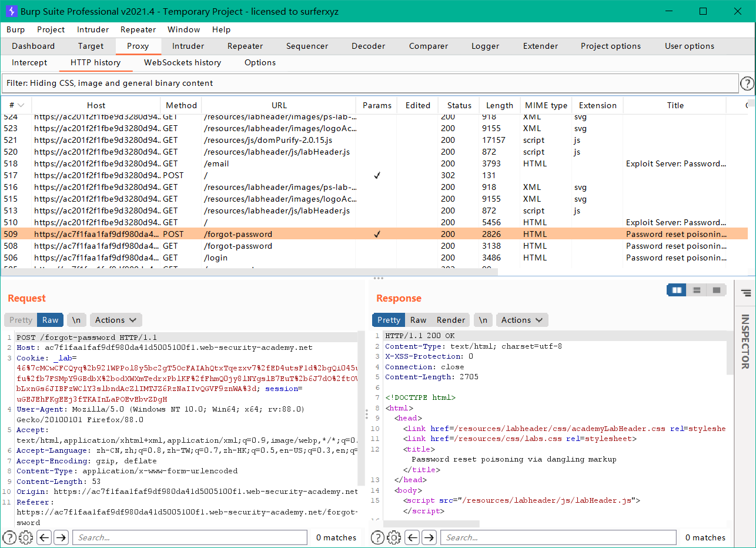Select row 508 GET /forgot-password
The width and height of the screenshot is (756, 548).
374,246
